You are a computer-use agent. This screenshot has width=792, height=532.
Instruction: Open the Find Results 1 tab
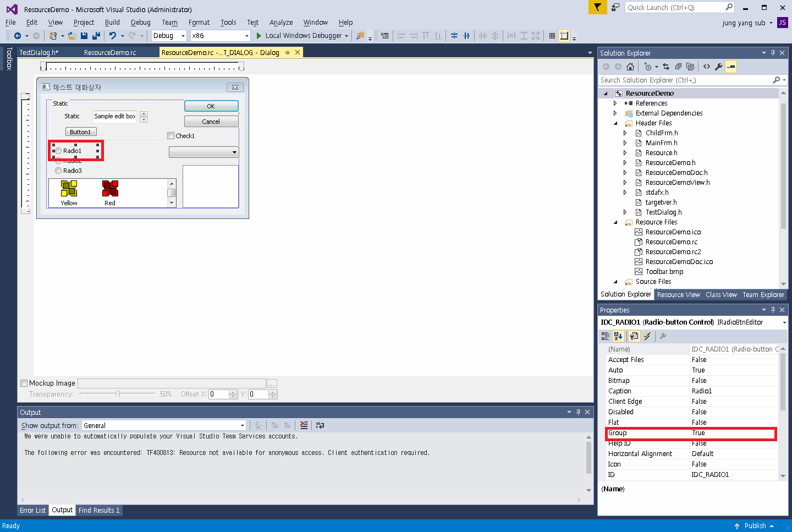pos(99,511)
